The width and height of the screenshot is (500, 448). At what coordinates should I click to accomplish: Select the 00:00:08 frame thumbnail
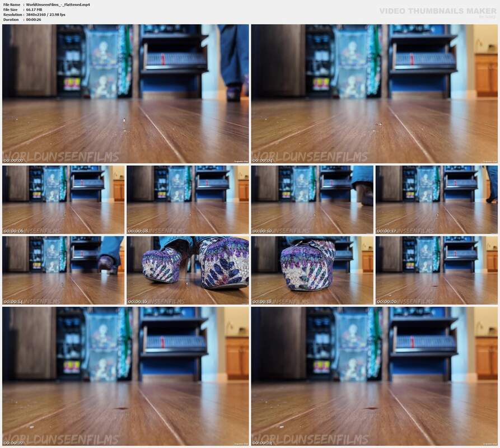pos(188,199)
